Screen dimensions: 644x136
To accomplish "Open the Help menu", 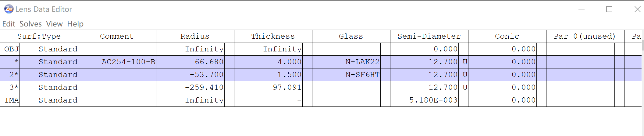I will tap(75, 24).
